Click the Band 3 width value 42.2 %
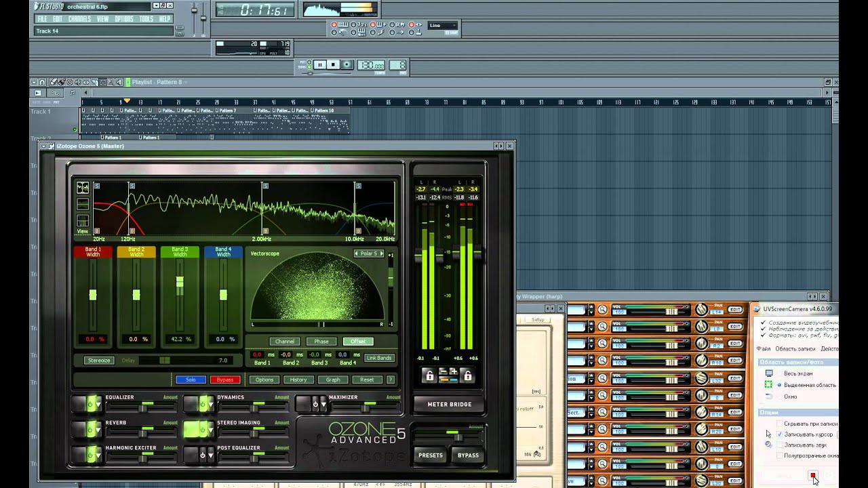Screen dimensions: 868x488 click(180, 339)
